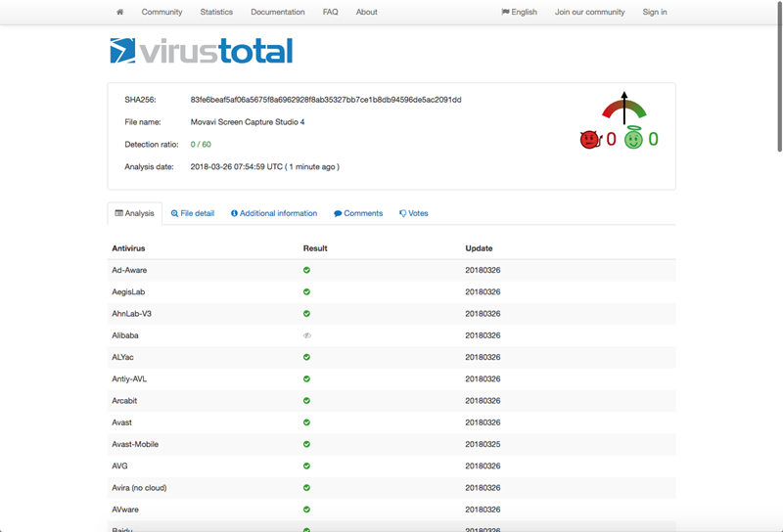Click the green check icon for AVG
The height and width of the screenshot is (532, 783).
(x=306, y=465)
